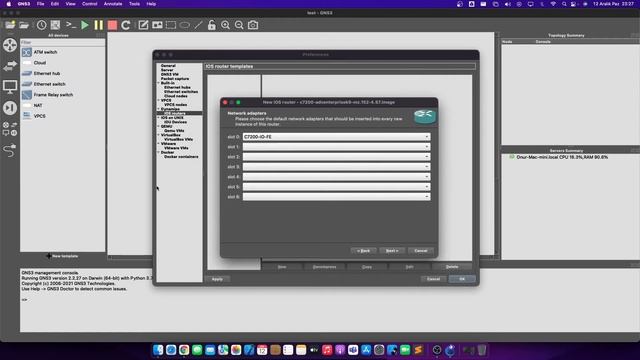
Task: Suspend all nodes with yellow pause icon
Action: tap(98, 25)
